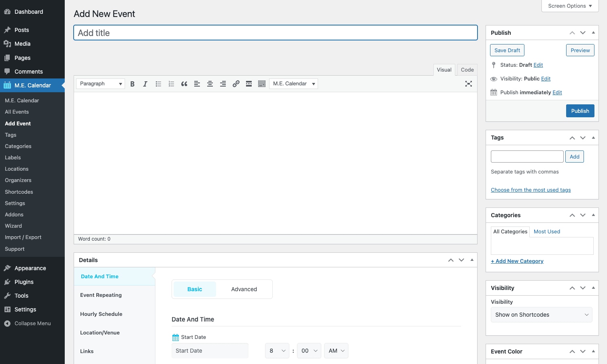Toggle italic formatting in editor toolbar
607x364 pixels.
(x=145, y=84)
